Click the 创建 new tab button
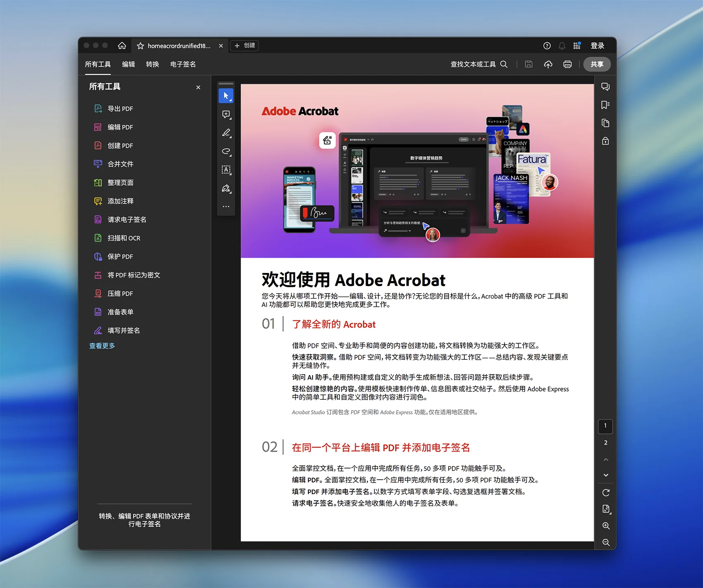 pos(244,45)
